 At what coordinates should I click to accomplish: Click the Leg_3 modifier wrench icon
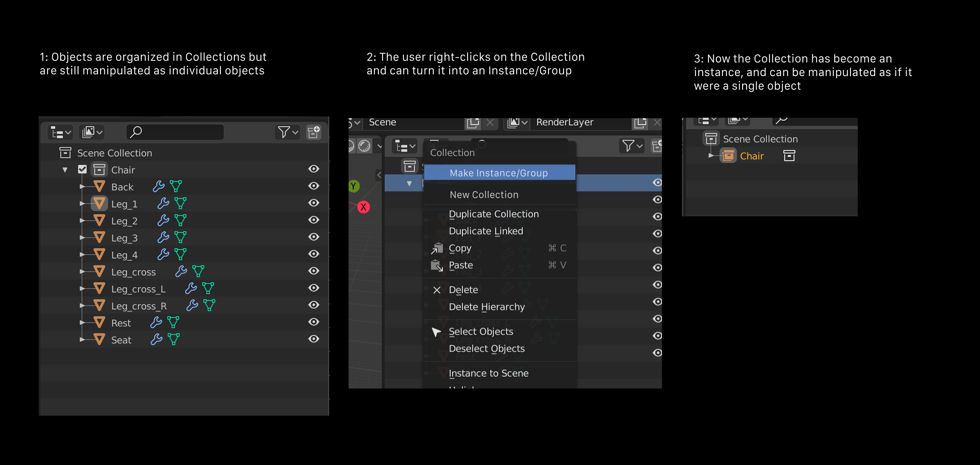click(163, 237)
